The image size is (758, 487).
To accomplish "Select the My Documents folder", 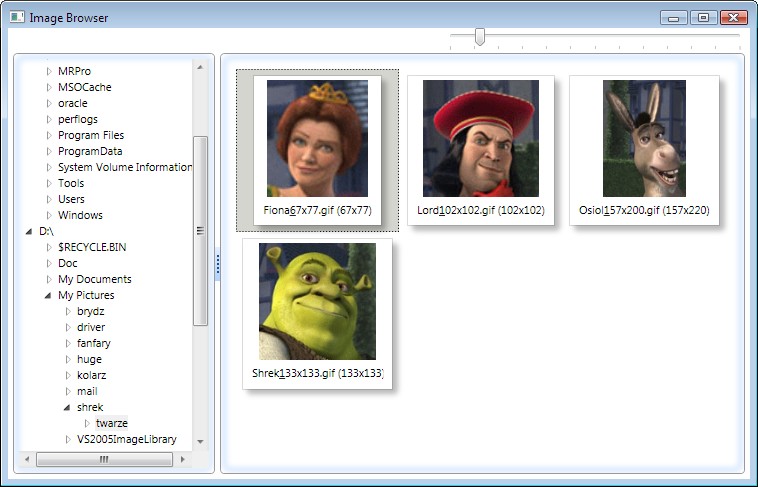I will click(x=95, y=279).
